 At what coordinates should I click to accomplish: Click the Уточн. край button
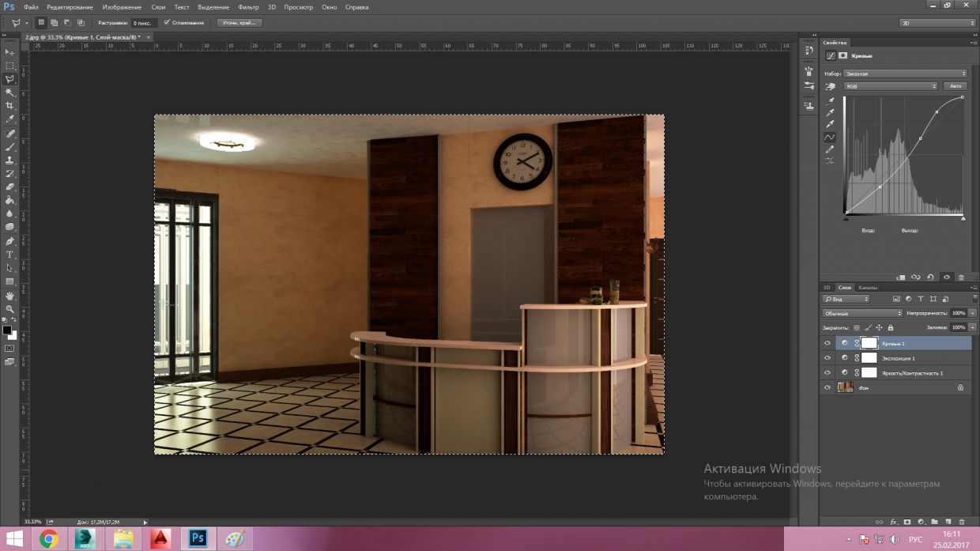(239, 23)
